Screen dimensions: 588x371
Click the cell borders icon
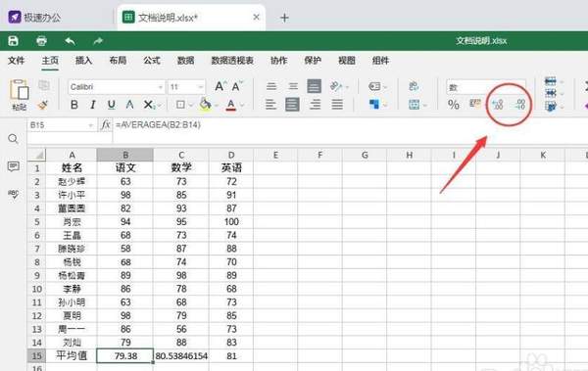pos(180,104)
